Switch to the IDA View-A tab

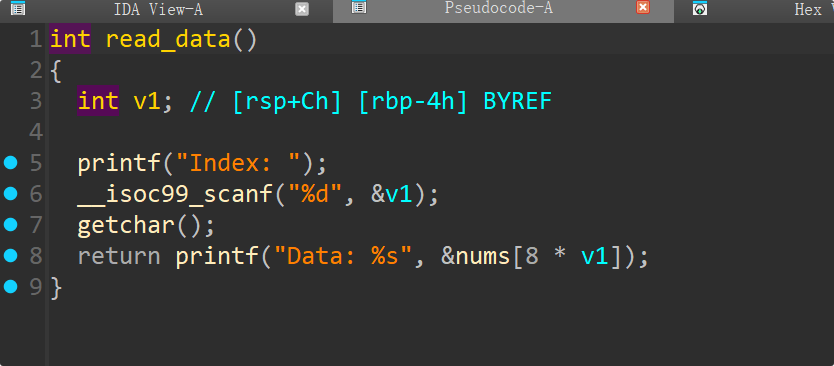[159, 9]
